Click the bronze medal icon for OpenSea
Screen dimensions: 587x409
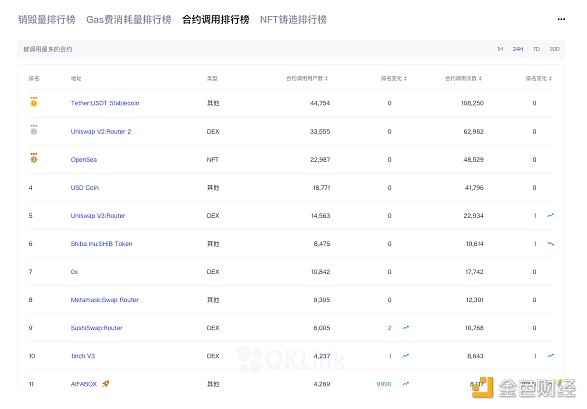34,158
